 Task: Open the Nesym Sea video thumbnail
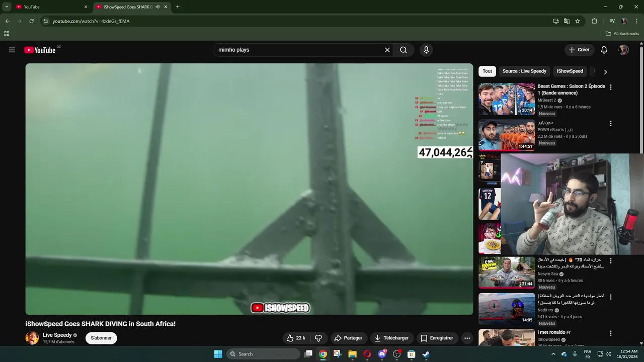(507, 273)
